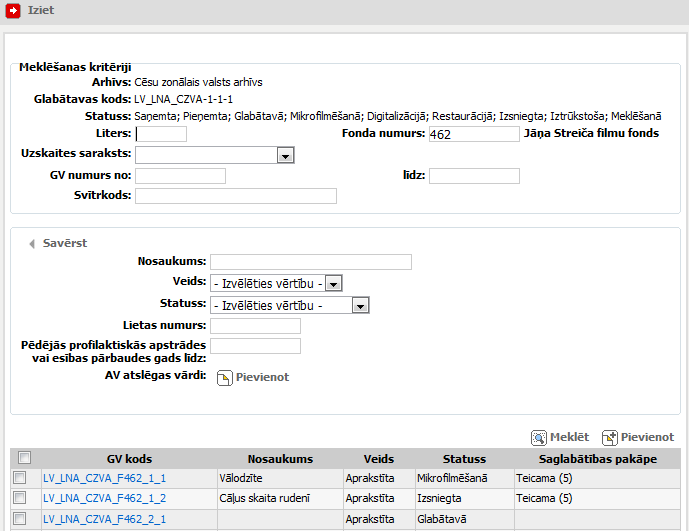Tick checkbox for LV_LNA_CZVA_F462_1_2 row

(x=19, y=498)
